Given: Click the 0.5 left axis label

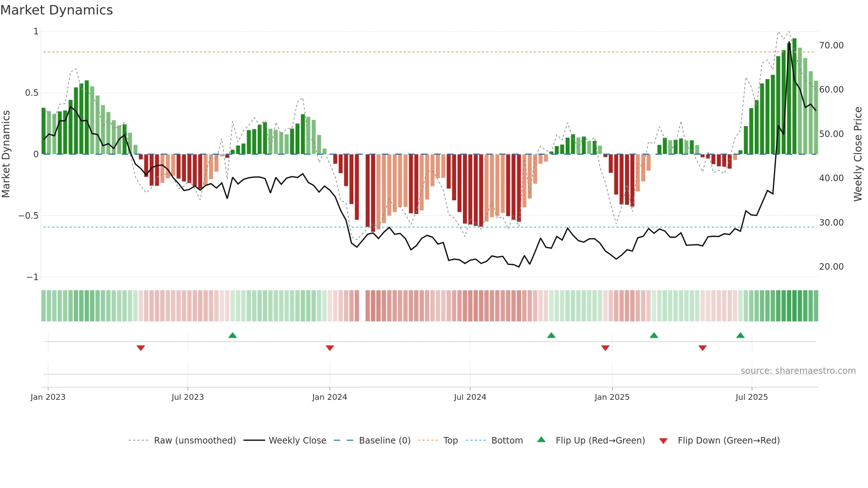Looking at the screenshot, I should pyautogui.click(x=32, y=93).
